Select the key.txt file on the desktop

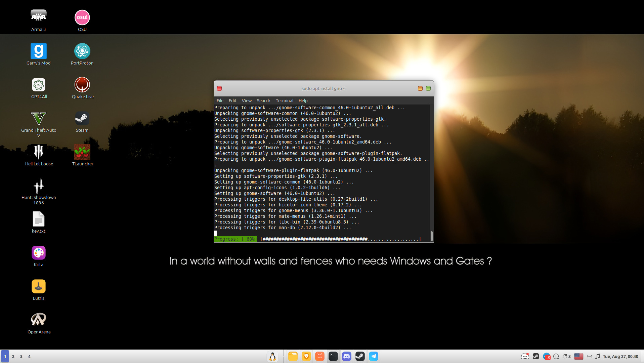(39, 219)
